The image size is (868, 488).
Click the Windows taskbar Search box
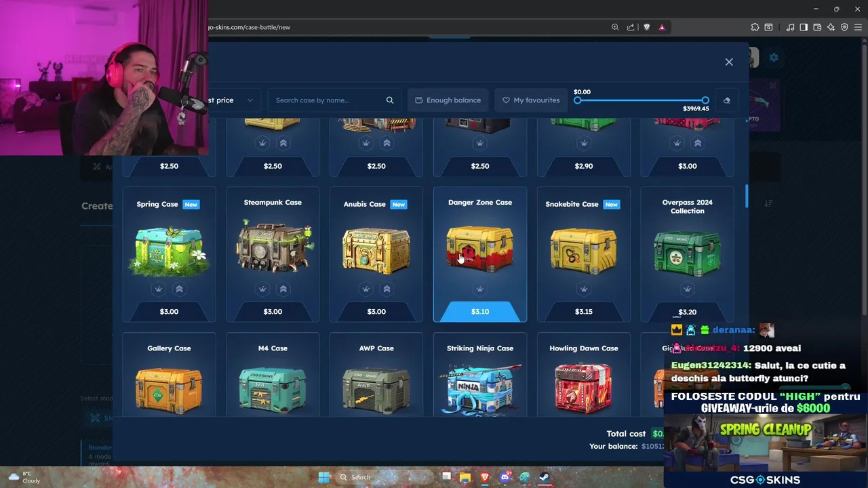385,477
